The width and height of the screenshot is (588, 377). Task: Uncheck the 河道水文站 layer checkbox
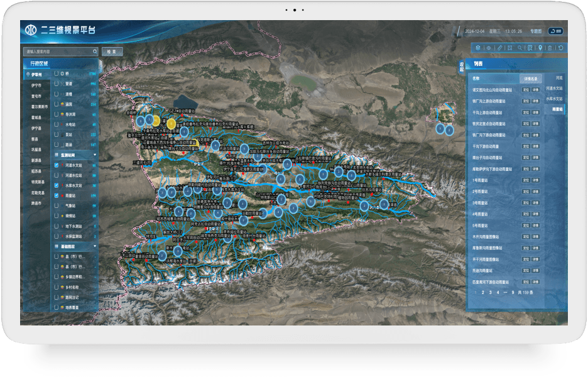pyautogui.click(x=57, y=165)
